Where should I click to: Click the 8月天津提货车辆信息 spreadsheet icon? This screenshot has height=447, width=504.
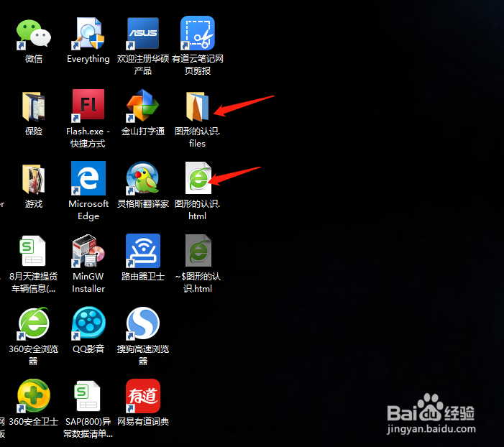33,251
